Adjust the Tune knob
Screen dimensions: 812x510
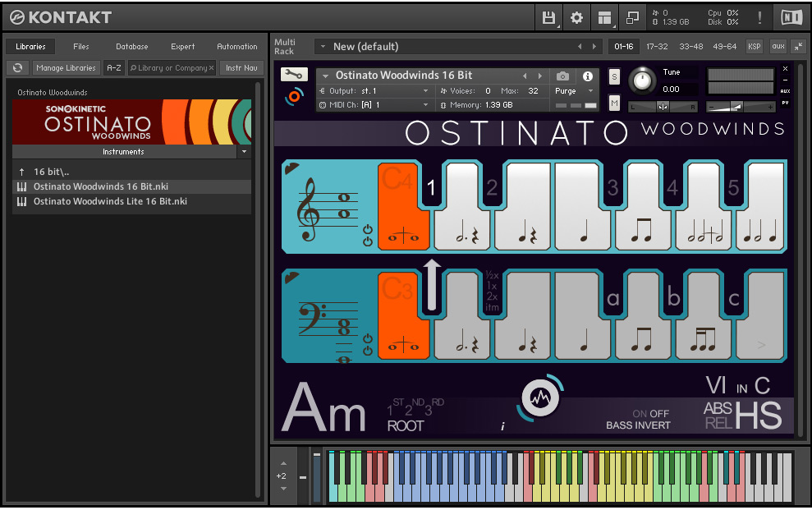pyautogui.click(x=642, y=80)
